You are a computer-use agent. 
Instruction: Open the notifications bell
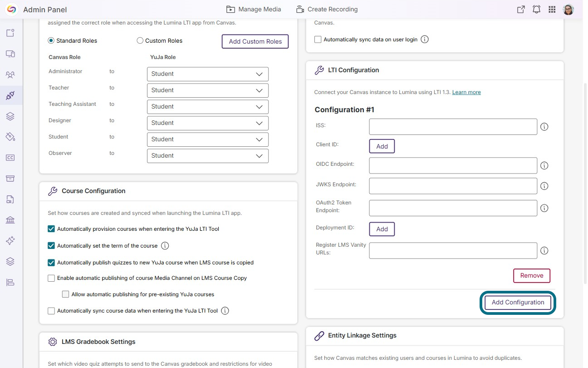click(536, 10)
